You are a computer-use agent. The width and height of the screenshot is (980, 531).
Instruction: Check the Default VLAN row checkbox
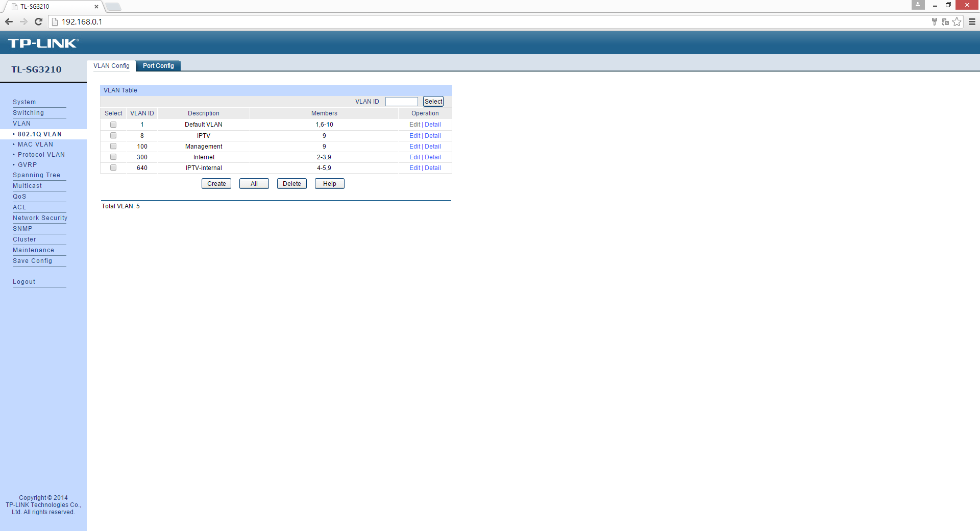[113, 125]
